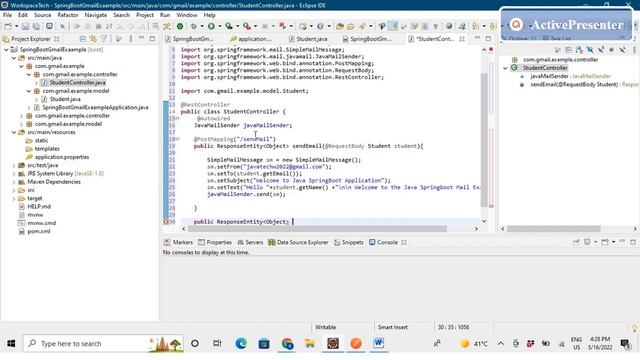Open the Debug button dropdown arrow
The image size is (640, 360).
[x=202, y=26]
